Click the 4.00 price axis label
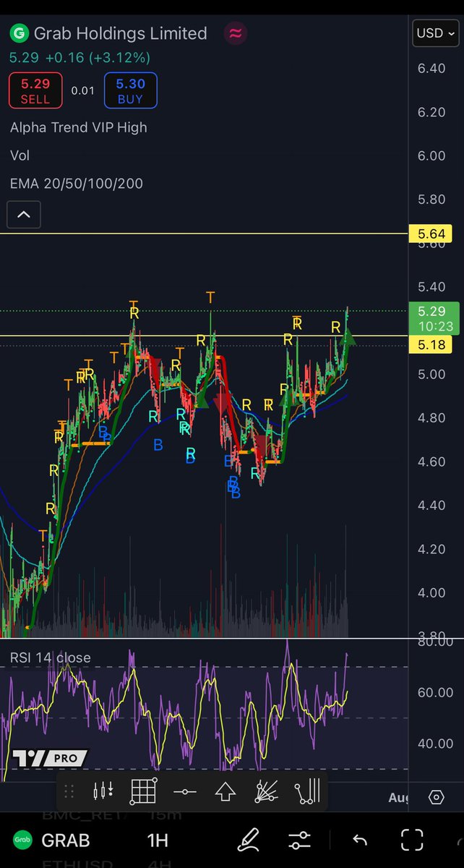464x868 pixels. click(x=431, y=592)
